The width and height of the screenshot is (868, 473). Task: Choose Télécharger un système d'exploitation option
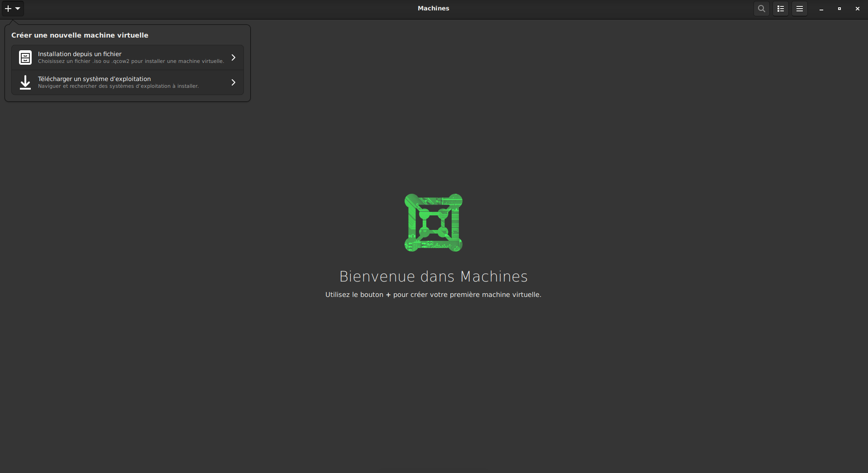point(128,82)
